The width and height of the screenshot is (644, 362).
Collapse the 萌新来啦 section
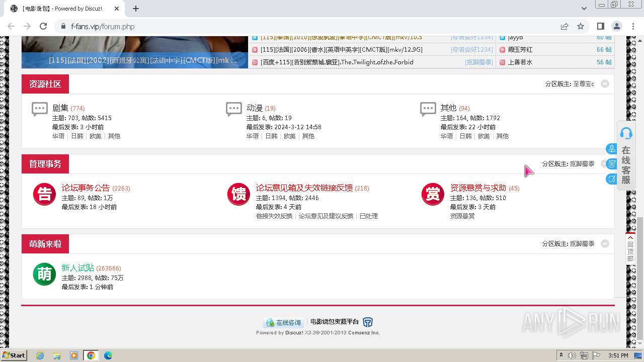click(x=605, y=244)
